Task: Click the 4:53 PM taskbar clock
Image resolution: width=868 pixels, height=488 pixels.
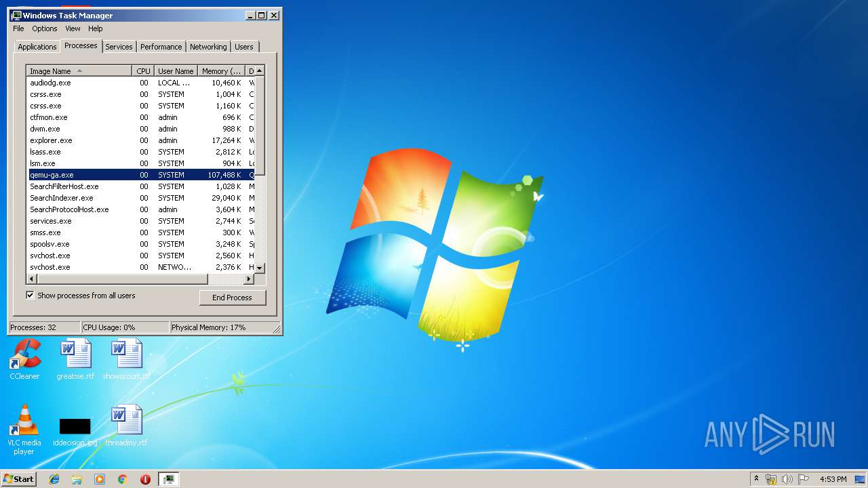Action: pyautogui.click(x=833, y=479)
